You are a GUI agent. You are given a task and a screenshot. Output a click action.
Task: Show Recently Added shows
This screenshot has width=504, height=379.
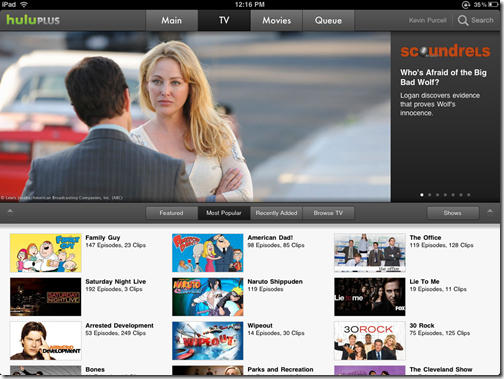coord(276,213)
